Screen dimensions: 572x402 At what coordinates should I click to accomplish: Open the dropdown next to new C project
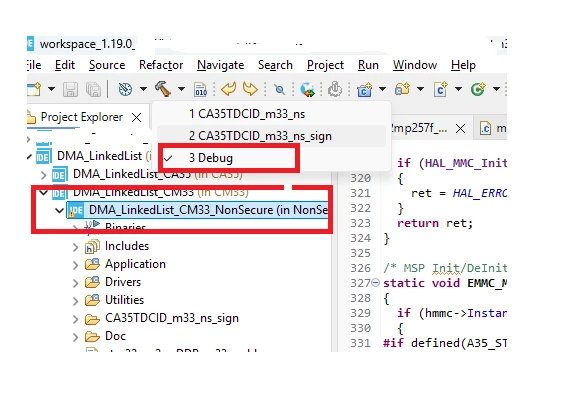[x=382, y=89]
